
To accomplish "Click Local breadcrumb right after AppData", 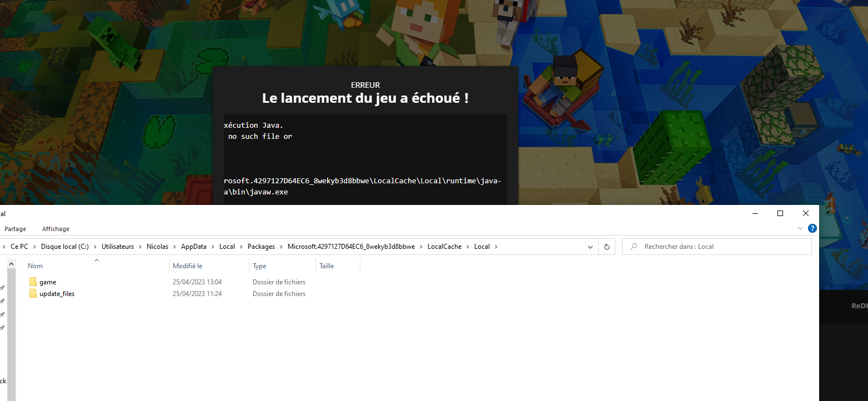I will tap(227, 247).
